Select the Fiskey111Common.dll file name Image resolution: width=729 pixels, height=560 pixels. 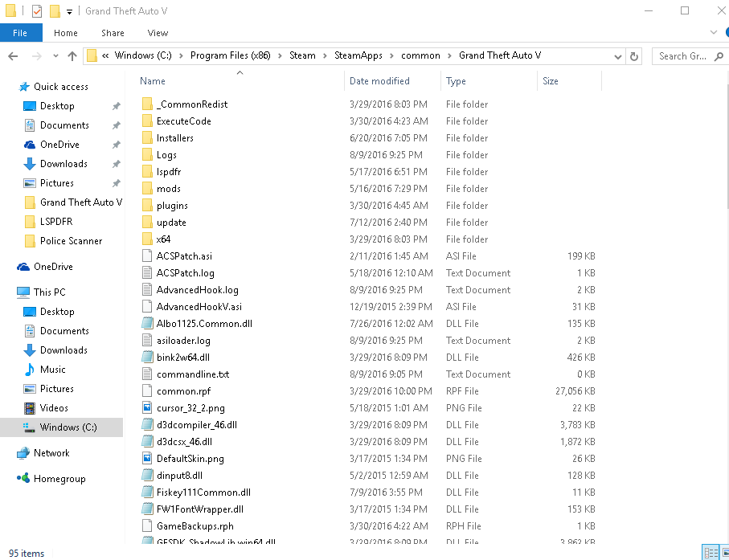point(203,493)
